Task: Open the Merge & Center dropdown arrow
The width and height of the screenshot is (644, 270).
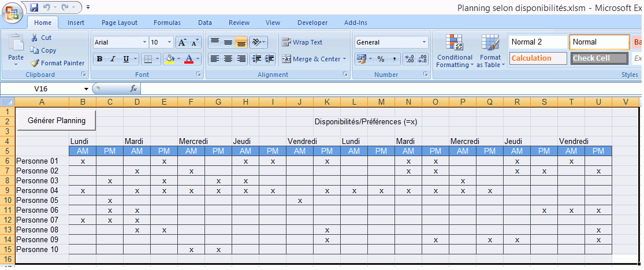Action: pos(345,59)
